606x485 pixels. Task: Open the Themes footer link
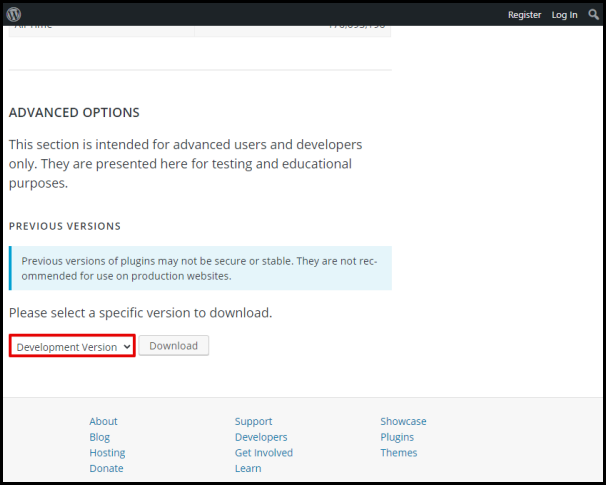point(398,453)
